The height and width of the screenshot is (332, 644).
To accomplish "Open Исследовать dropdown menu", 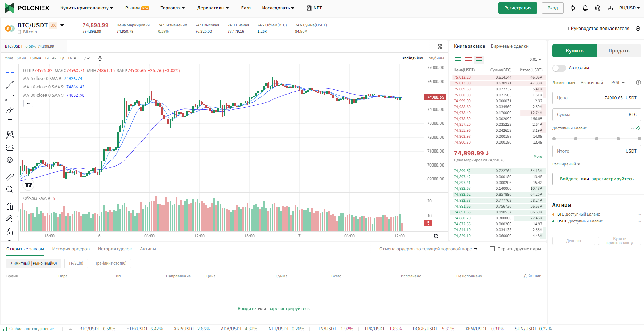I will (278, 8).
